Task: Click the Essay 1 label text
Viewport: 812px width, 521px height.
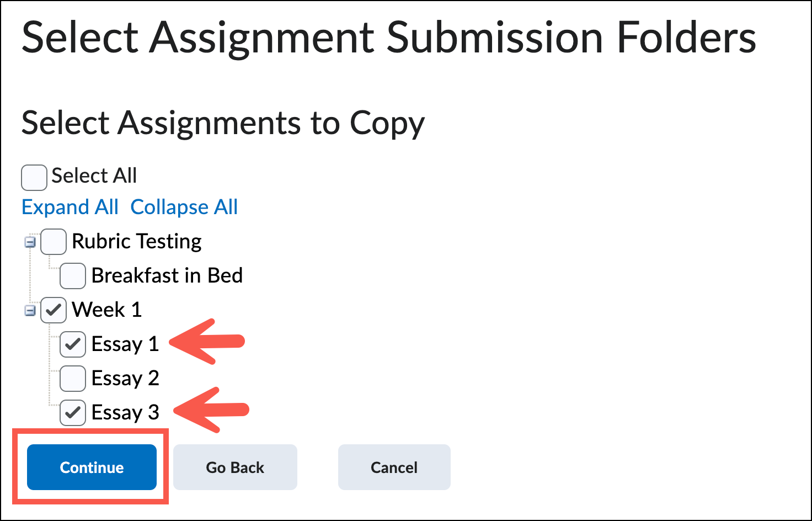Action: coord(125,344)
